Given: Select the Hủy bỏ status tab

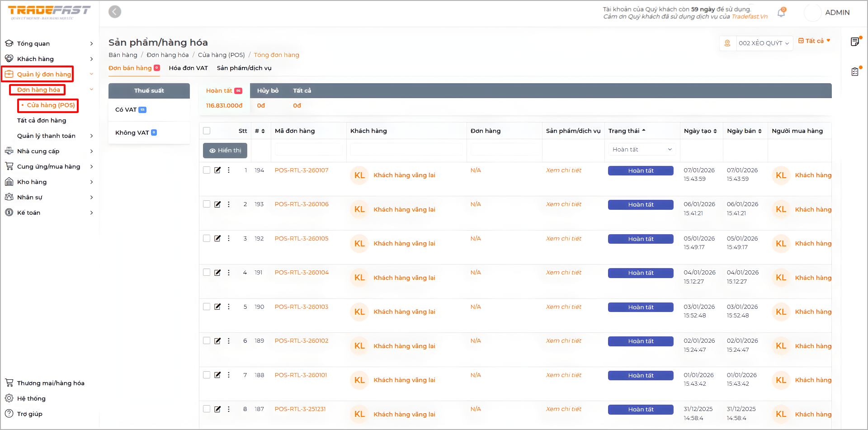Looking at the screenshot, I should coord(268,91).
